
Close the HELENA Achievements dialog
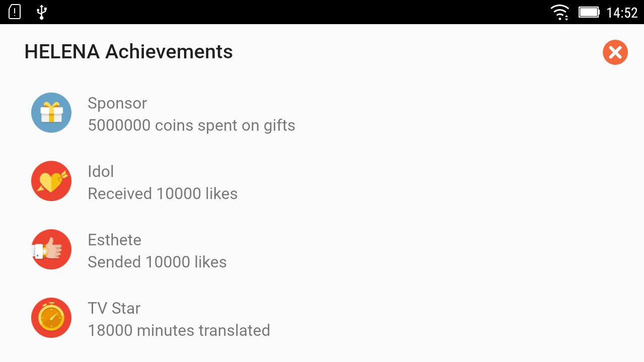[x=615, y=52]
